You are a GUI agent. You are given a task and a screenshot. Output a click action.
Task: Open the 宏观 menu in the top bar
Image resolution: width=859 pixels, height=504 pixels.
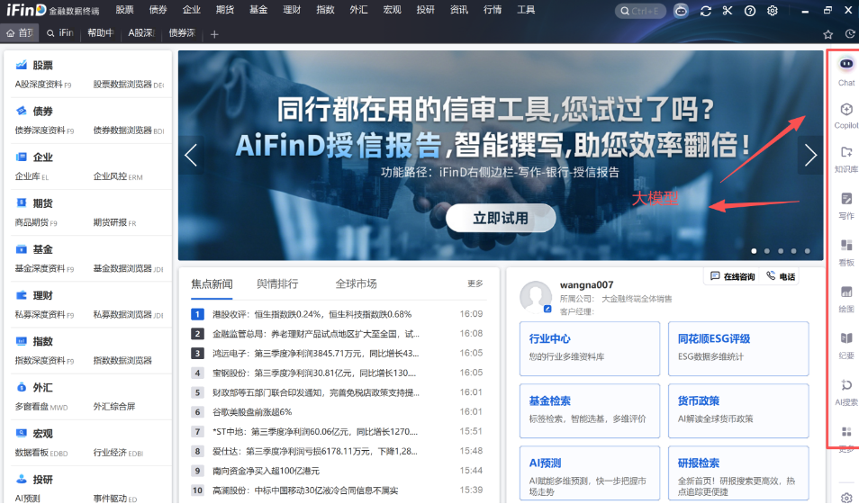[x=392, y=11]
